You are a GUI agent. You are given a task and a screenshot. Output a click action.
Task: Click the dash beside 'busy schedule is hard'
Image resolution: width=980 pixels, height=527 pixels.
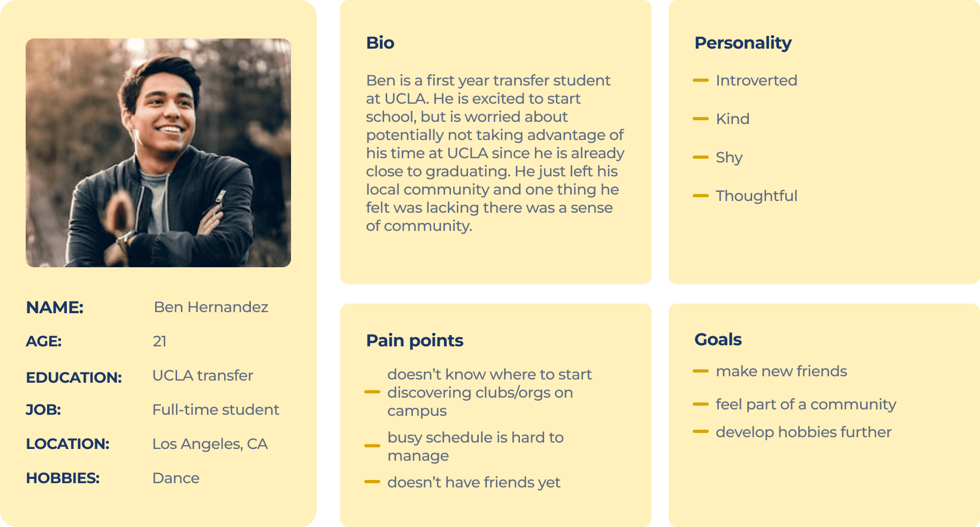click(372, 445)
